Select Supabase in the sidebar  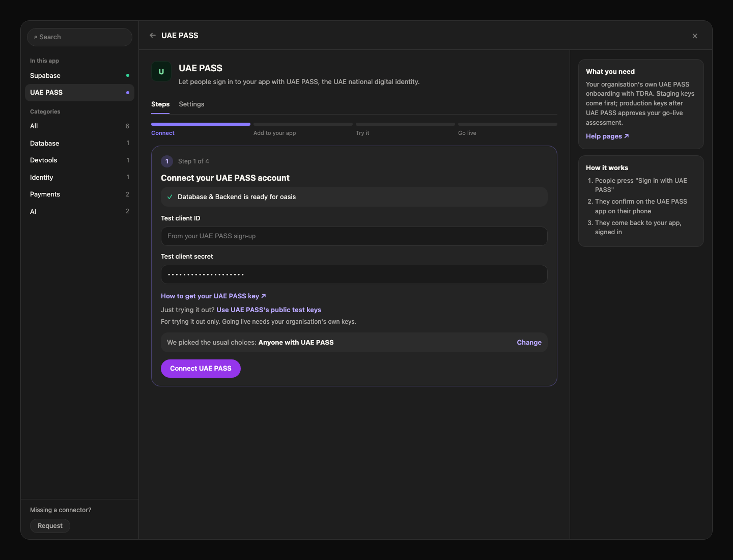tap(79, 75)
